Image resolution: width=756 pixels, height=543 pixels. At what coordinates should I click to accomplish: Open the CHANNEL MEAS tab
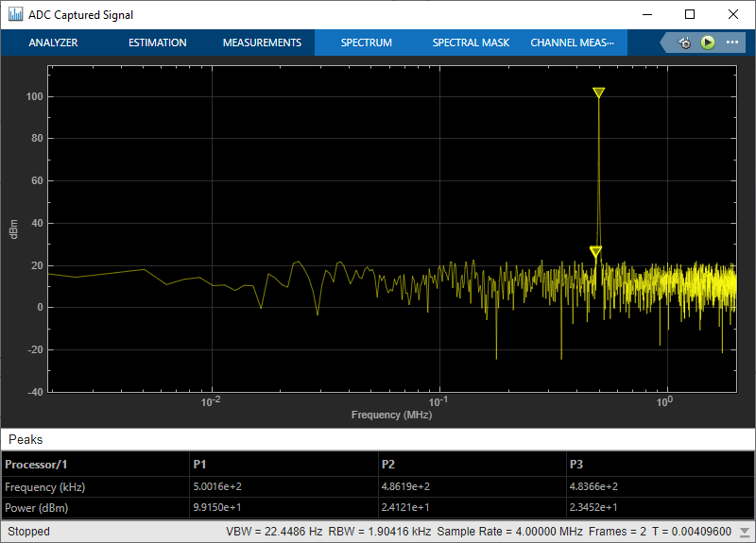click(572, 42)
